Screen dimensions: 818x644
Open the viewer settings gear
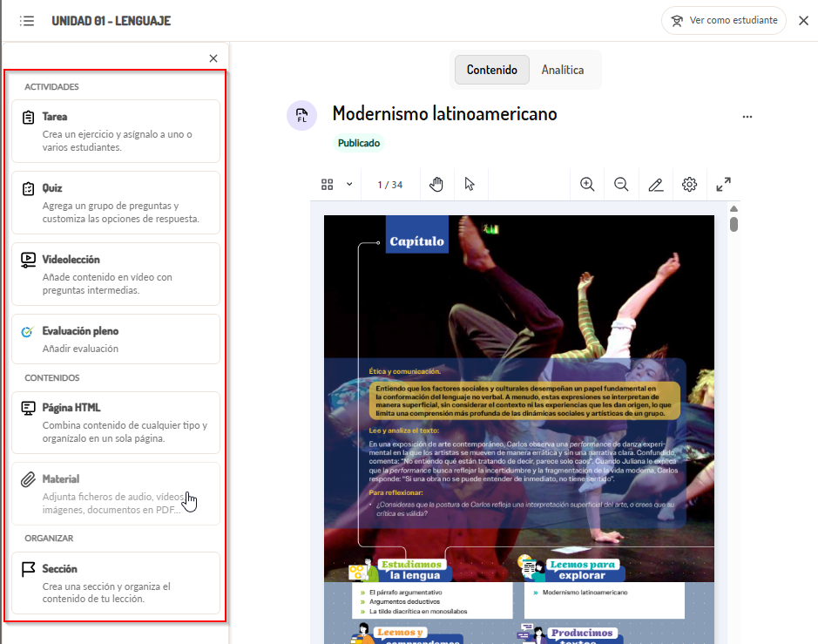pos(689,184)
